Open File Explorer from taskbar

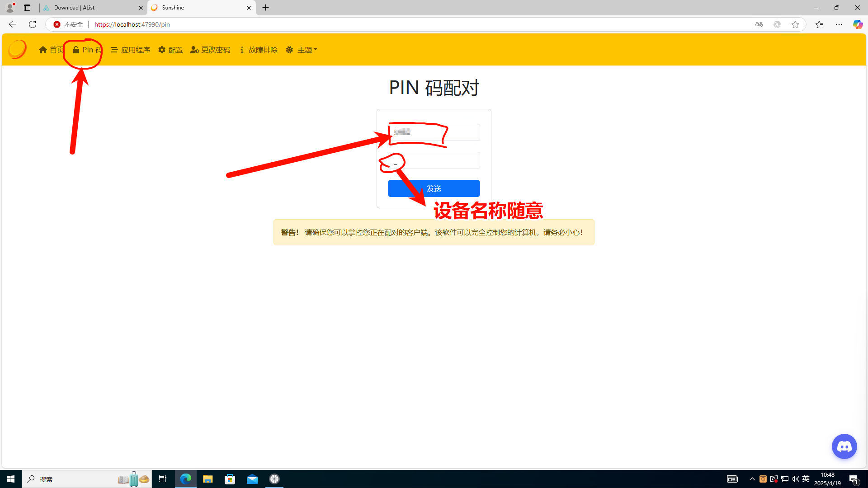click(x=208, y=479)
